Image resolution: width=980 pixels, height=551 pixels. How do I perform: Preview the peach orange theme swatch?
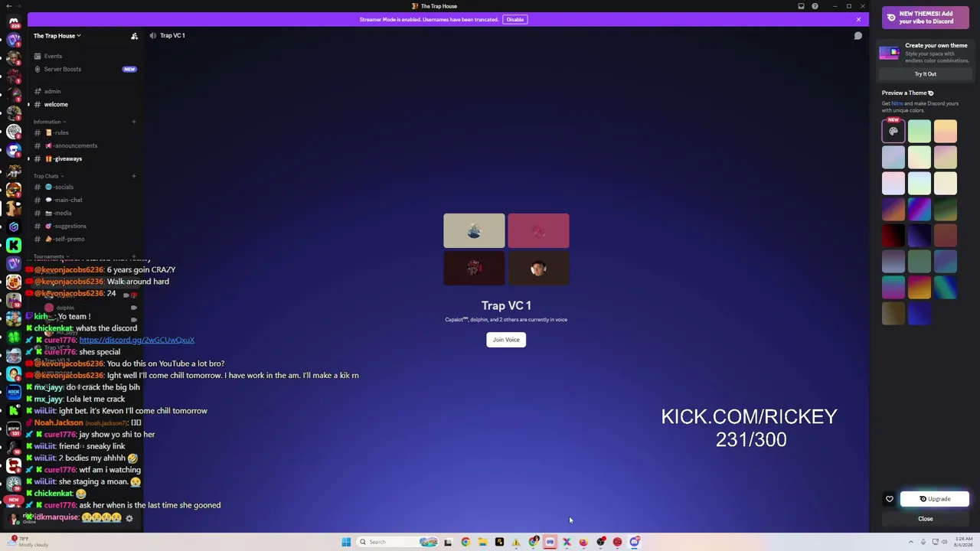[x=946, y=131]
